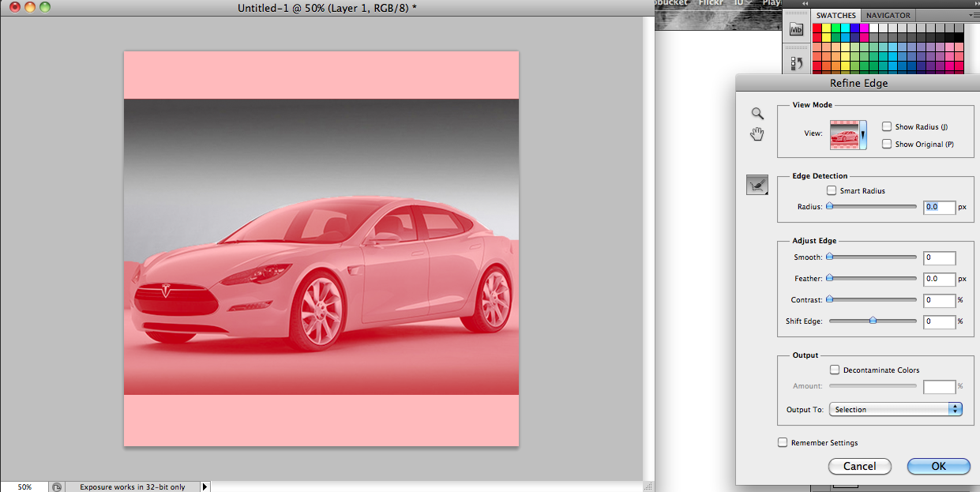Enable Remember Settings checkbox

(x=783, y=442)
